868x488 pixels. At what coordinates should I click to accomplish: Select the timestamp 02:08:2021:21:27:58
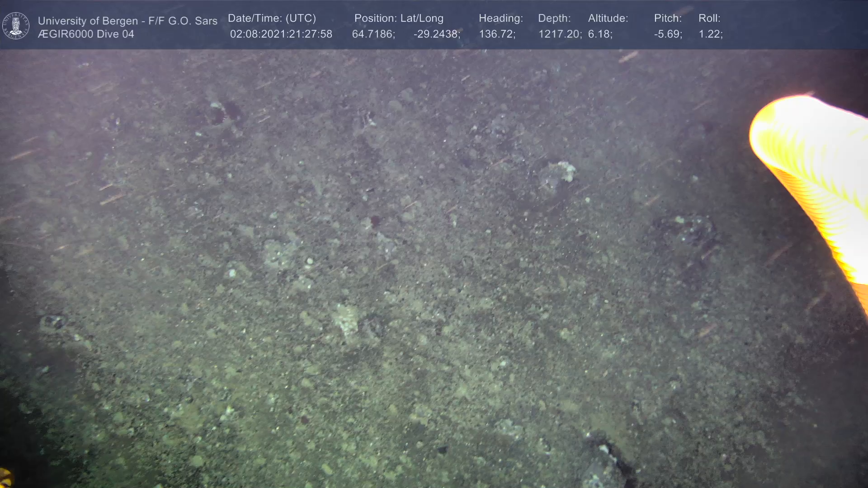click(x=281, y=34)
